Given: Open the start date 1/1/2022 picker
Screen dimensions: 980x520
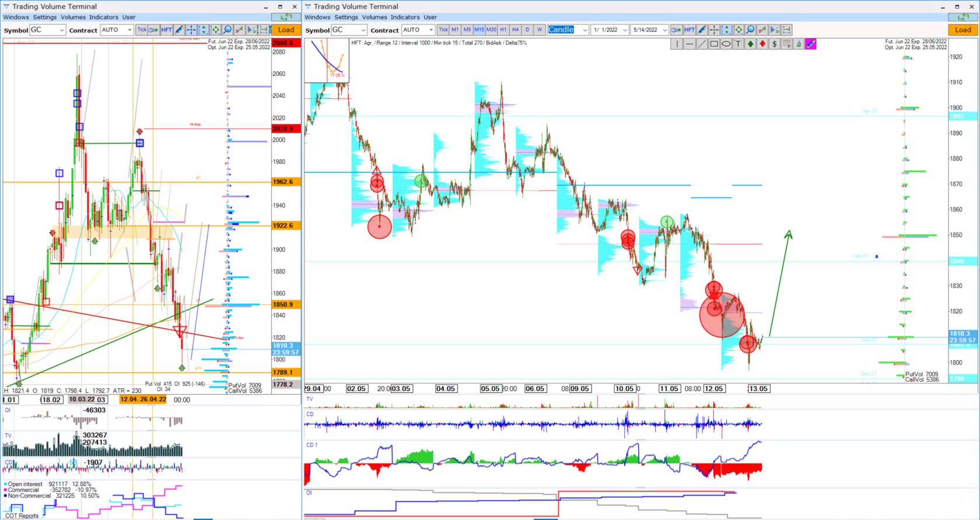Looking at the screenshot, I should coord(610,30).
